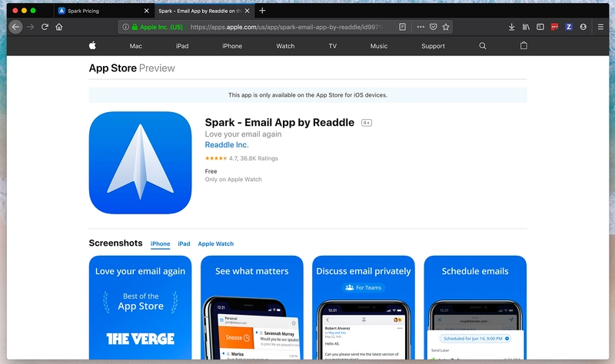Click the address bar URL field

286,27
